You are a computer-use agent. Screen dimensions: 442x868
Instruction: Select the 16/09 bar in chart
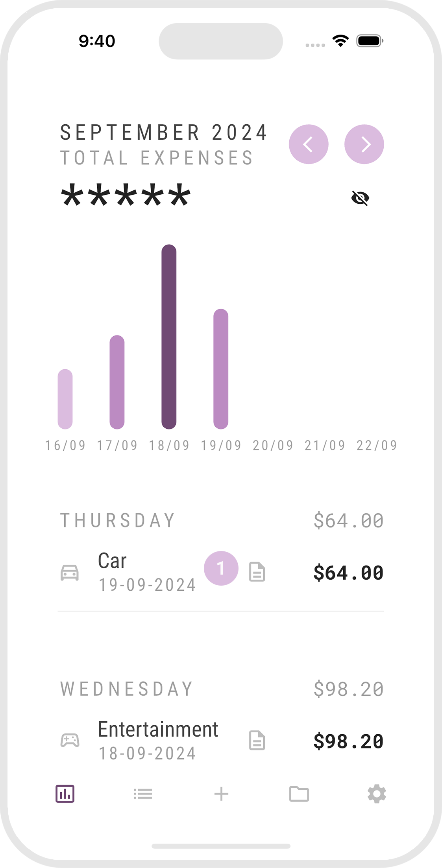(x=65, y=399)
